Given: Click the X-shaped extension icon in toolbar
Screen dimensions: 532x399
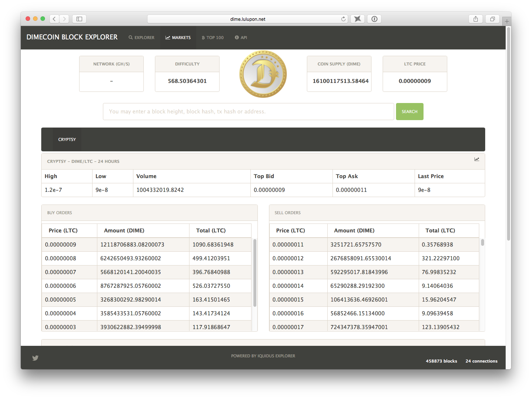Looking at the screenshot, I should 357,19.
